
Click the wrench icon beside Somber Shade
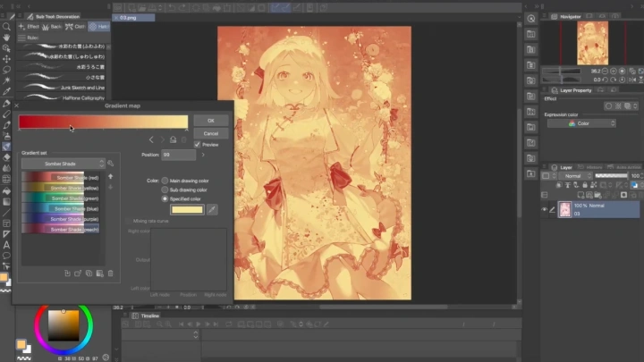(x=111, y=164)
